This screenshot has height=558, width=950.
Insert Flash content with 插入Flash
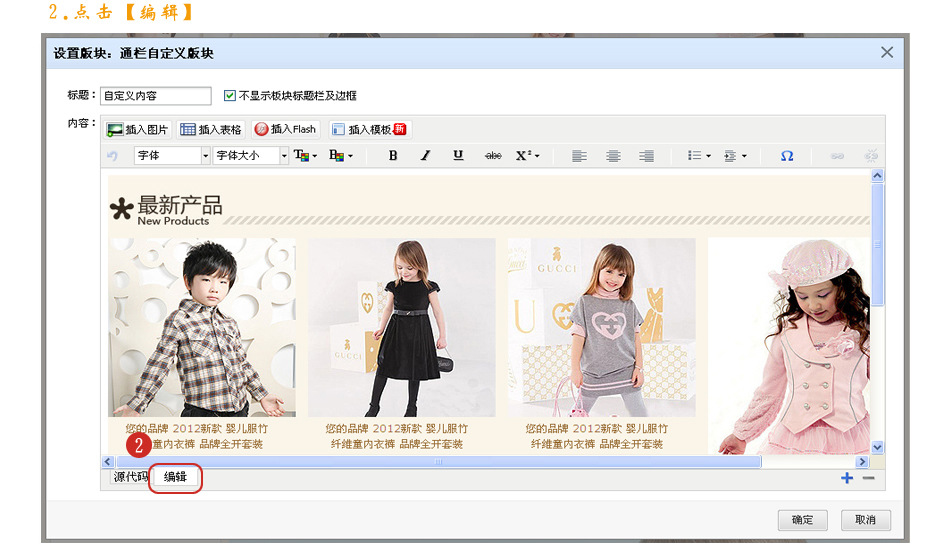(285, 129)
